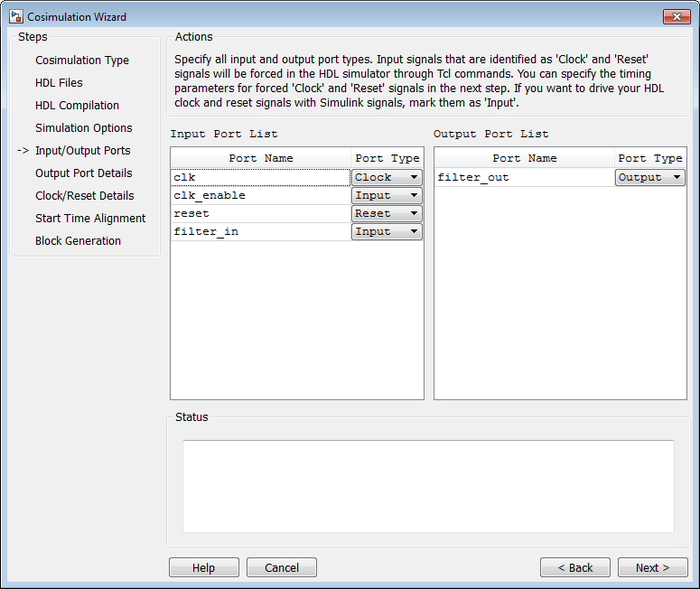Viewport: 700px width, 589px height.
Task: Select the Output Port Details step
Action: 84,173
